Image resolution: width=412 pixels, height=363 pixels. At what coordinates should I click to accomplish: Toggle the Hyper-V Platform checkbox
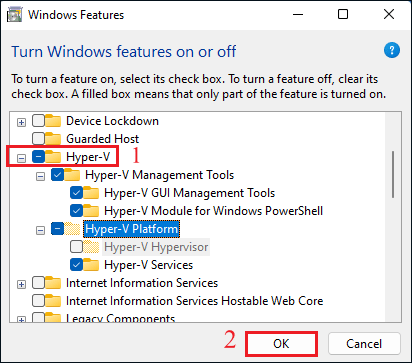(57, 229)
